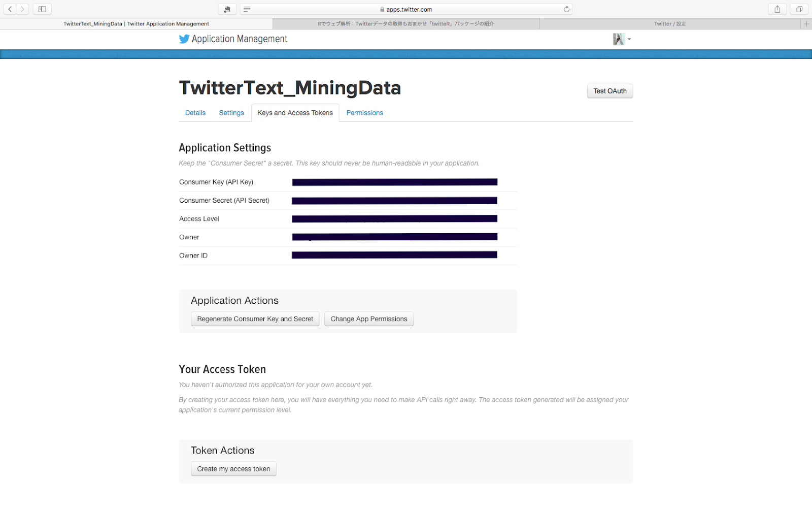Viewport: 812px width, 508px height.
Task: Go back with Safari's back arrow
Action: pos(10,9)
